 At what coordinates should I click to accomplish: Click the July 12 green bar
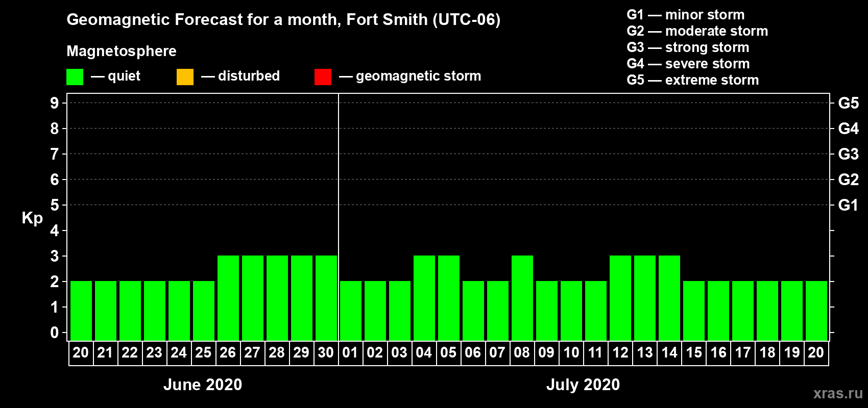coord(620,298)
